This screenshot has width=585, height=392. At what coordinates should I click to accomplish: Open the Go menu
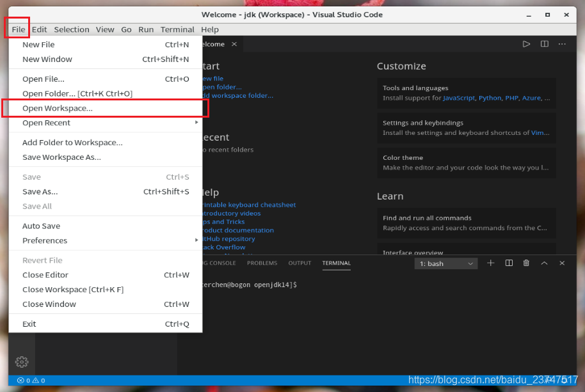(126, 29)
